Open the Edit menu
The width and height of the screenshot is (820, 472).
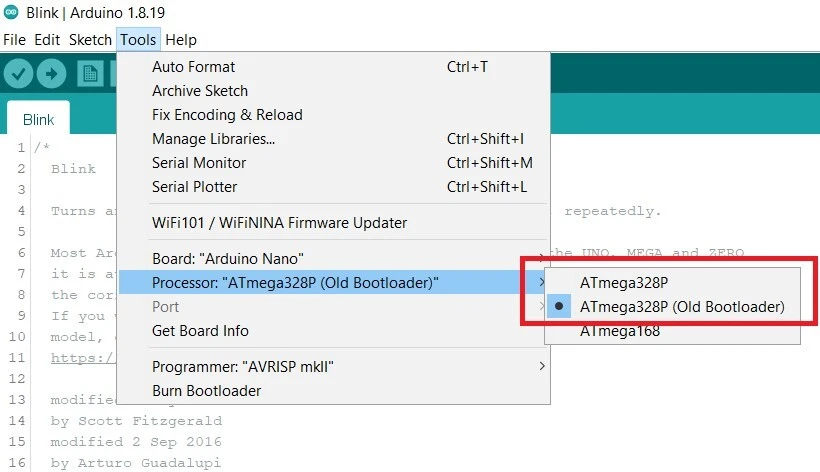pyautogui.click(x=47, y=40)
